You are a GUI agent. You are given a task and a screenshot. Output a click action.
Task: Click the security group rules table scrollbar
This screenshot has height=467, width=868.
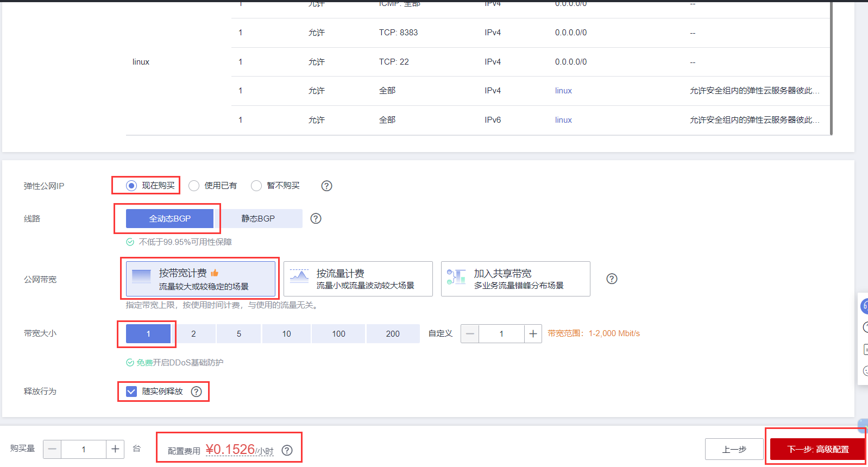[831, 68]
